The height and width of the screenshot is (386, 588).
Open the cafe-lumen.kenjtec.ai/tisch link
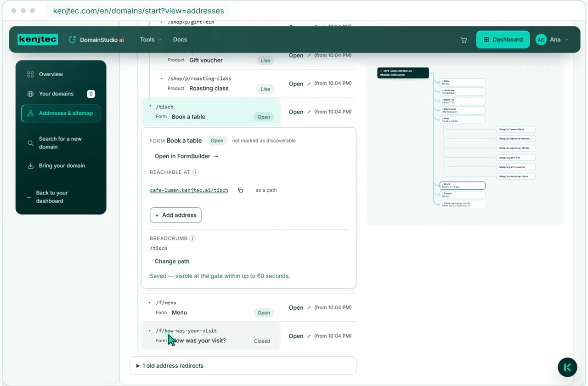click(x=189, y=190)
